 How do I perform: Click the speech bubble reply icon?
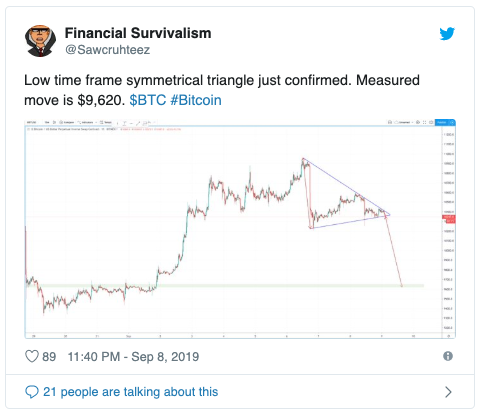(x=32, y=392)
